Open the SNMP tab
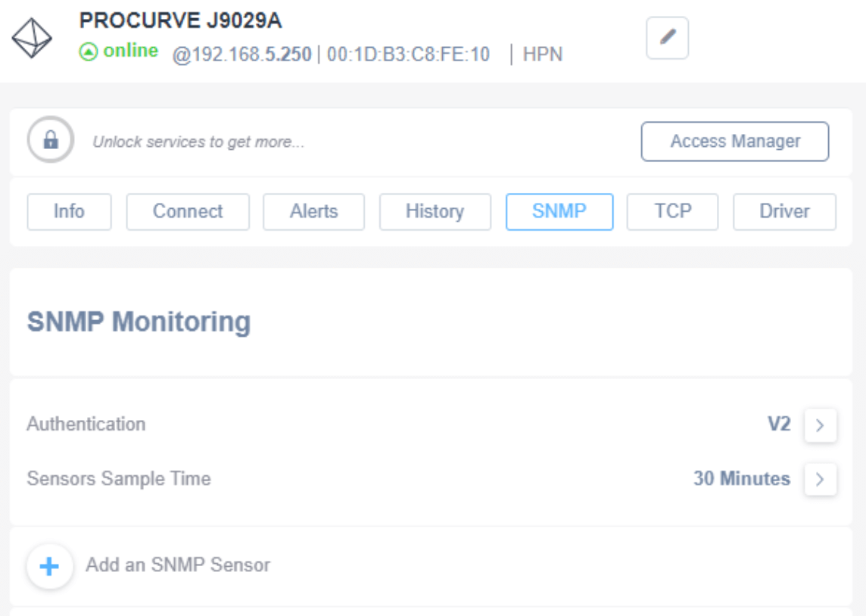Image resolution: width=866 pixels, height=616 pixels. [560, 212]
